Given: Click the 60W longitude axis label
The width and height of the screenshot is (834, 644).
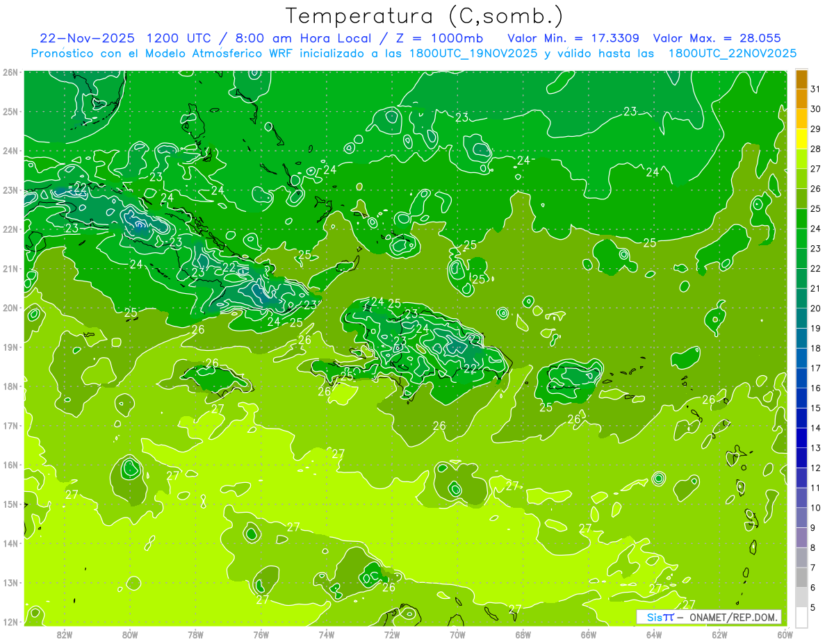Looking at the screenshot, I should tap(785, 634).
